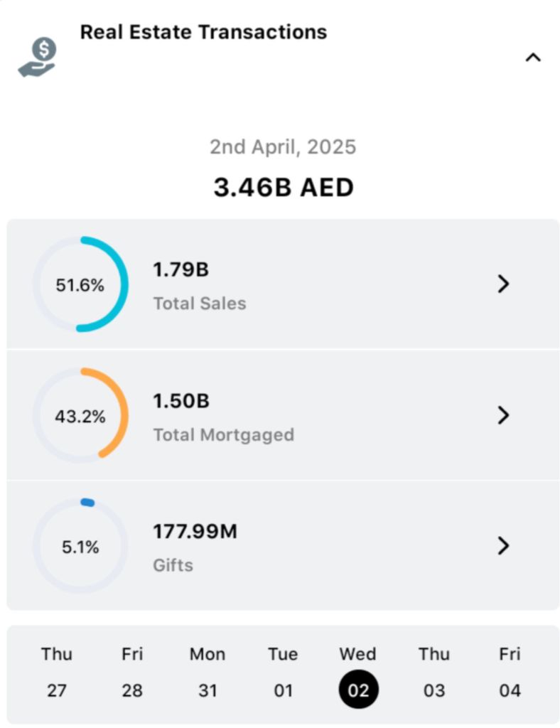Open Total Mortgaged details arrow

(x=503, y=415)
